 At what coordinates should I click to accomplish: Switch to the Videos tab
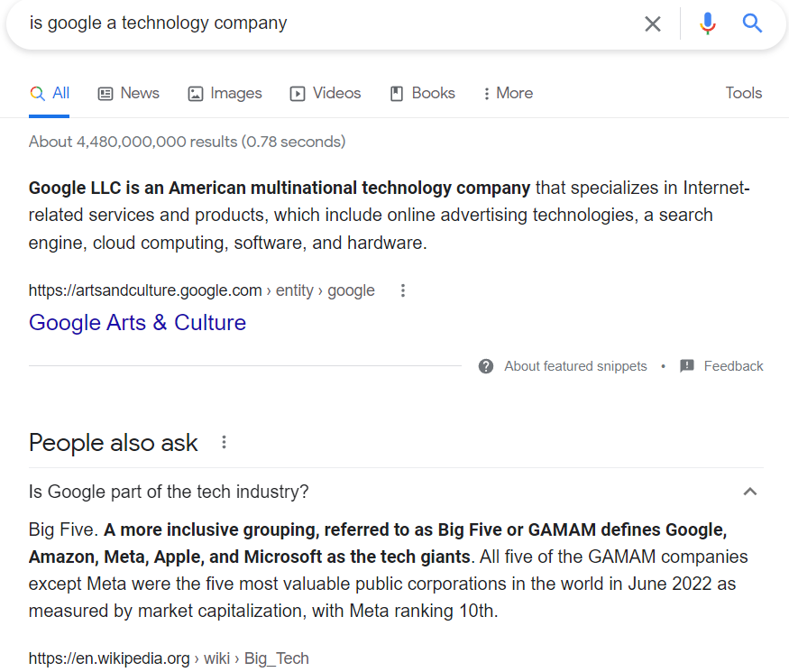coord(325,93)
